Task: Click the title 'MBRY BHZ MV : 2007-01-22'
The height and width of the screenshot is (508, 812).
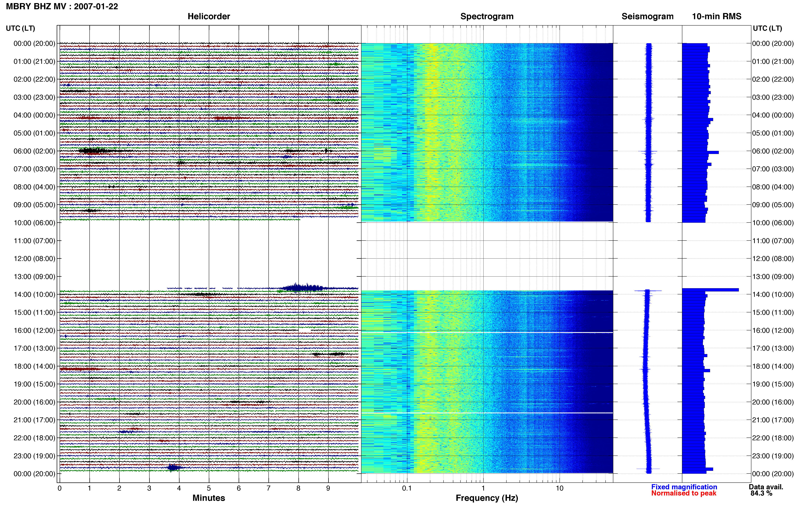Action: click(62, 6)
